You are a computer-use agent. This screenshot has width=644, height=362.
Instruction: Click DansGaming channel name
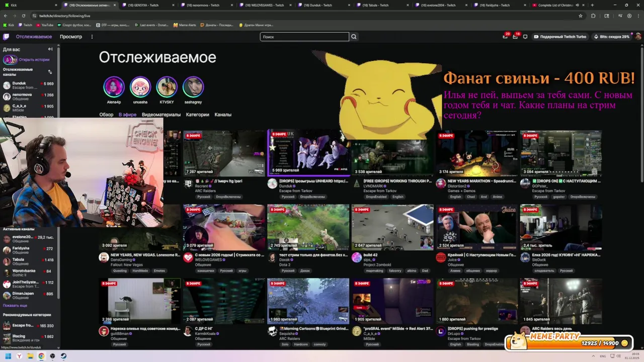pyautogui.click(x=122, y=260)
